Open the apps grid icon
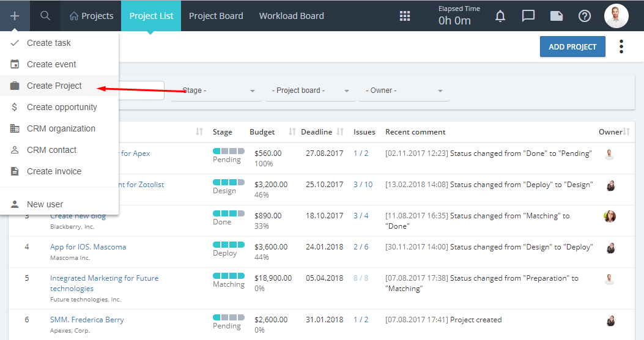This screenshot has width=644, height=340. (x=405, y=16)
